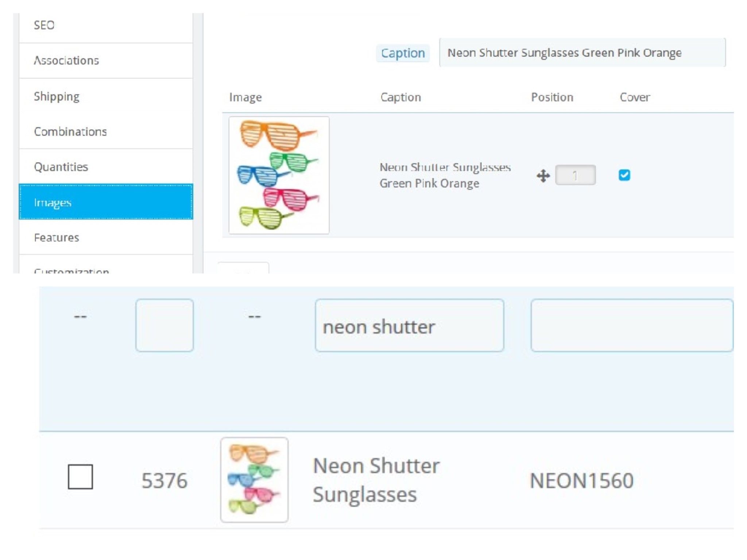747x560 pixels.
Task: Click the move/drag position icon
Action: point(543,176)
